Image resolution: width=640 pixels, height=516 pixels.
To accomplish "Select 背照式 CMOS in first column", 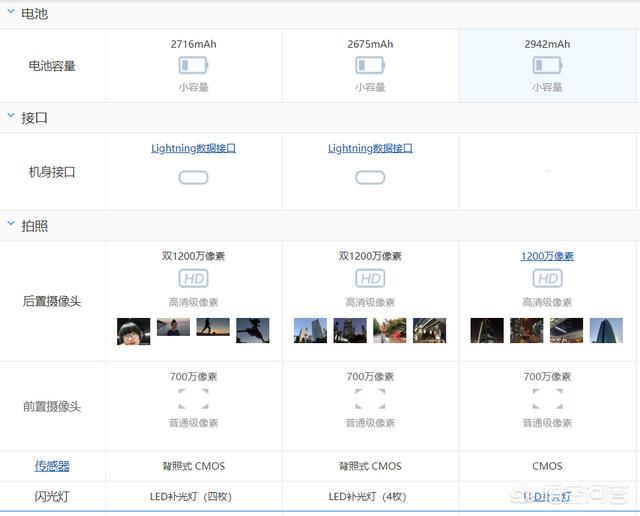I will pyautogui.click(x=193, y=466).
